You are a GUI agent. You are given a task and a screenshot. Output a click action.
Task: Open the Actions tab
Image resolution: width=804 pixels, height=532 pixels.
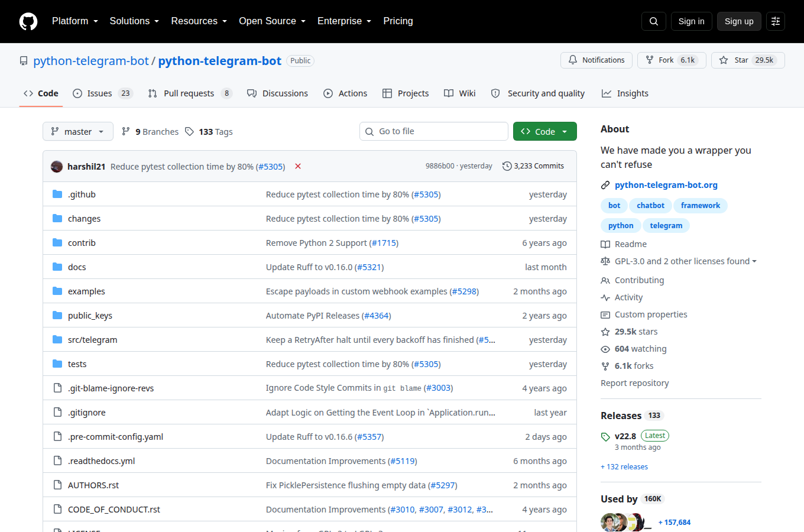tap(345, 93)
